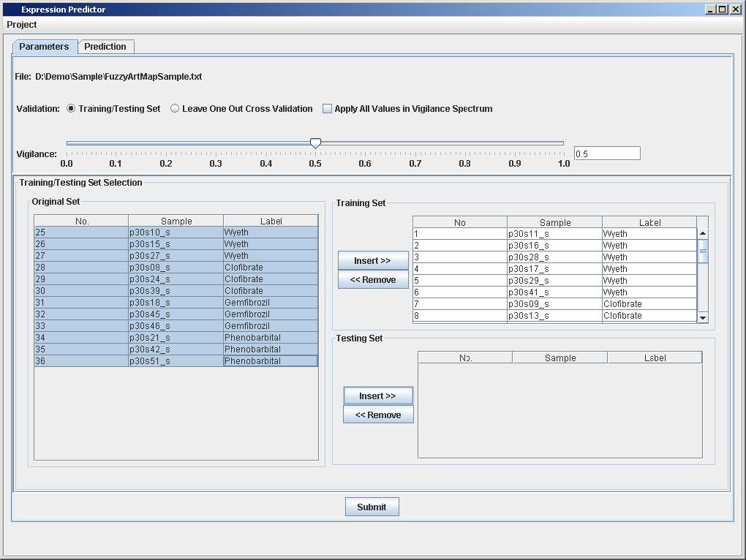Enable Apply All Values in Vigilance Spectrum
Image resolution: width=746 pixels, height=560 pixels.
point(407,109)
